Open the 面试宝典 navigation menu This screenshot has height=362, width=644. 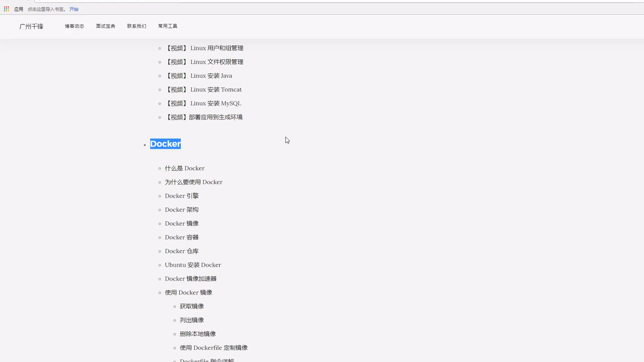105,26
